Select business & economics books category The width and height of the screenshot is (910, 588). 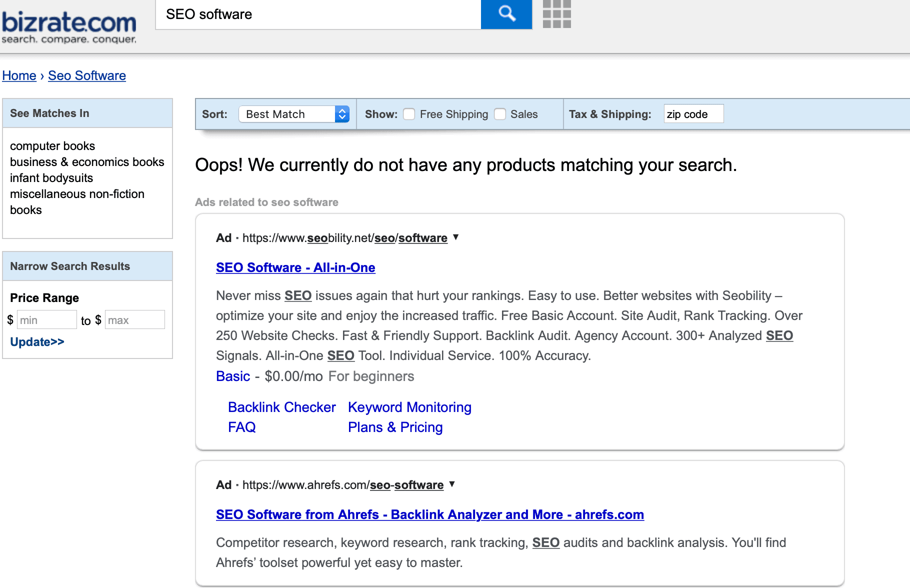tap(87, 162)
